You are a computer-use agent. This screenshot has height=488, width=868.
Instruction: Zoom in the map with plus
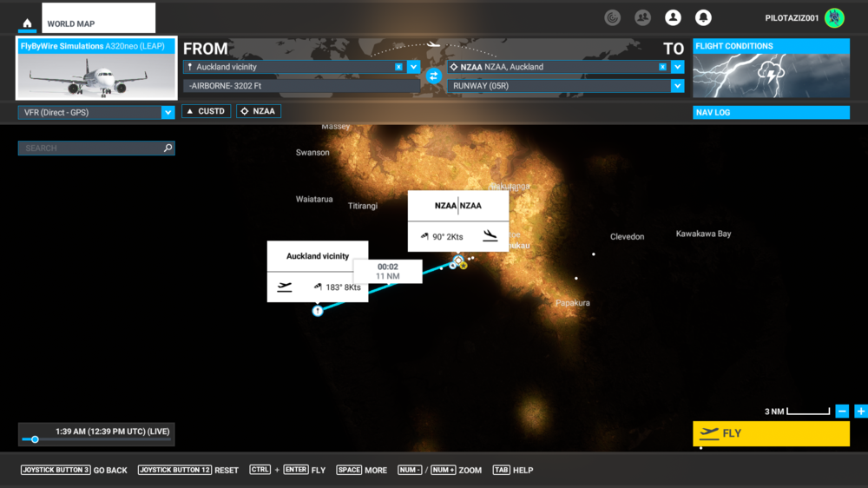pos(861,411)
